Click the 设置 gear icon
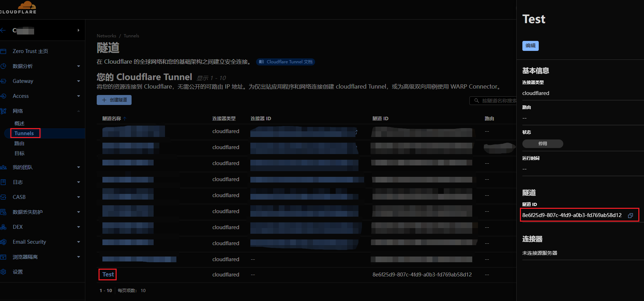Viewport: 644px width, 301px height. coord(3,272)
